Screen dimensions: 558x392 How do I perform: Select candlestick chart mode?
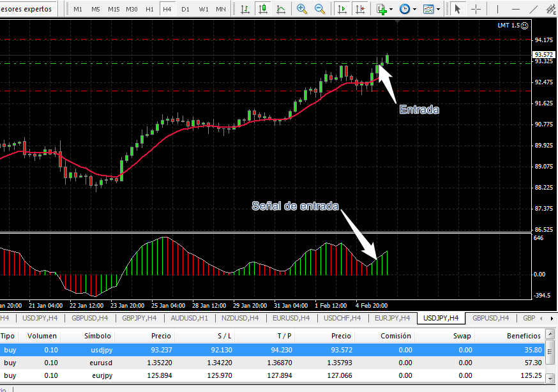[x=263, y=9]
